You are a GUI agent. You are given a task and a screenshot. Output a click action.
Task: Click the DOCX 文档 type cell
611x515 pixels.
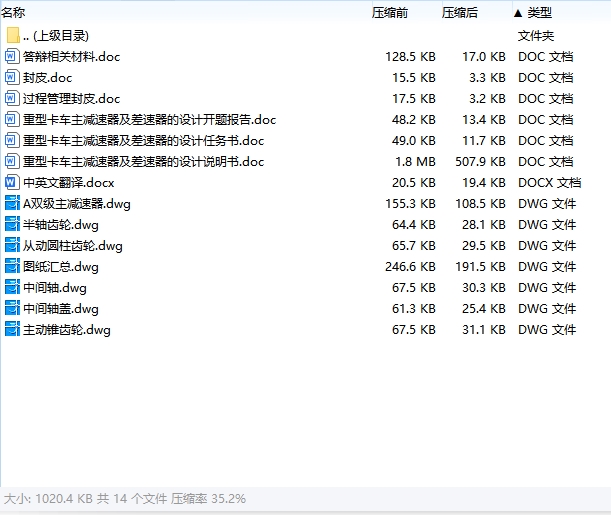point(549,183)
